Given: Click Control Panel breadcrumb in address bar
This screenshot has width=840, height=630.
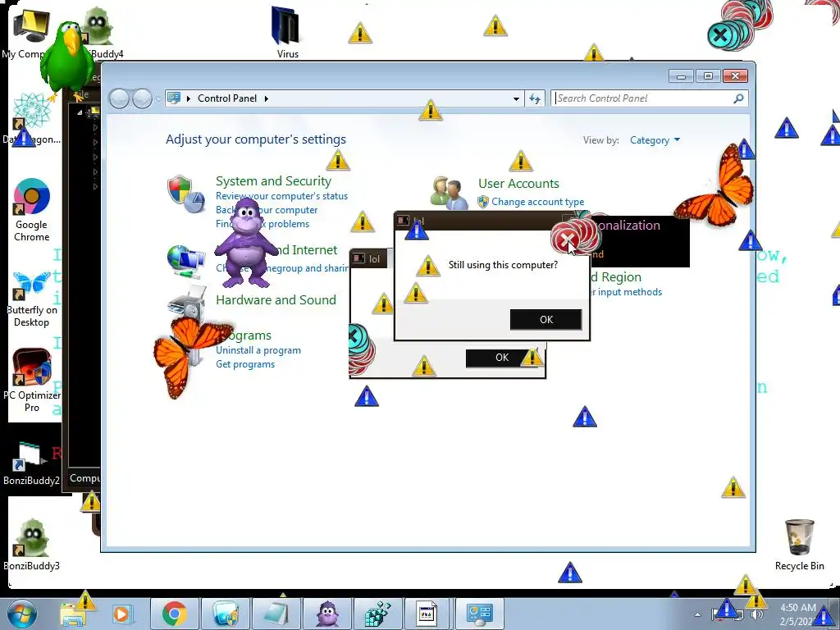Looking at the screenshot, I should (x=227, y=98).
